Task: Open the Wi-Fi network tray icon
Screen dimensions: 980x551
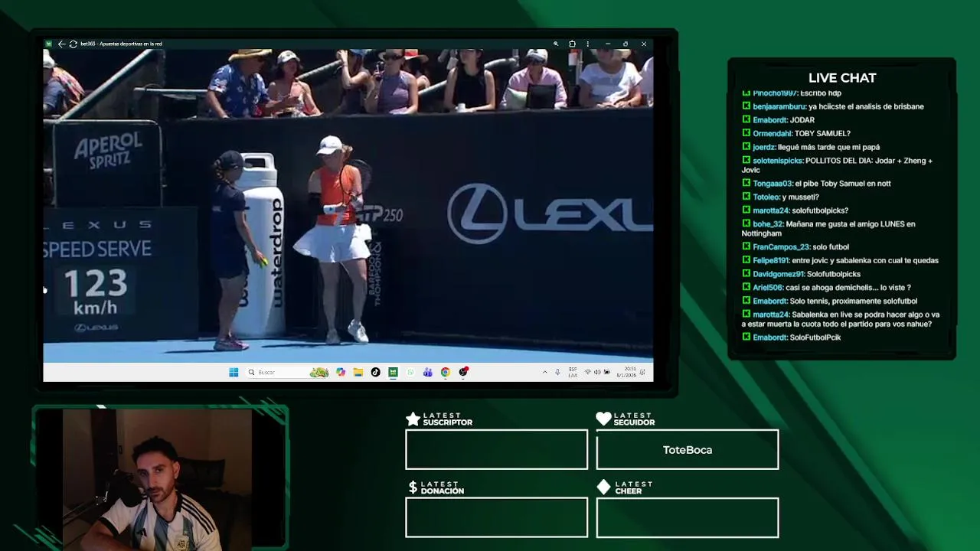Action: [587, 372]
